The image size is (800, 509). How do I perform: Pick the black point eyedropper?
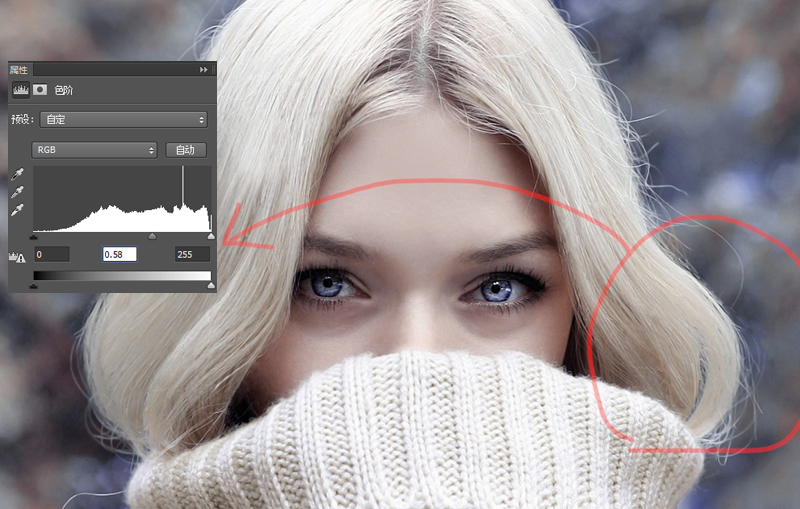(17, 174)
